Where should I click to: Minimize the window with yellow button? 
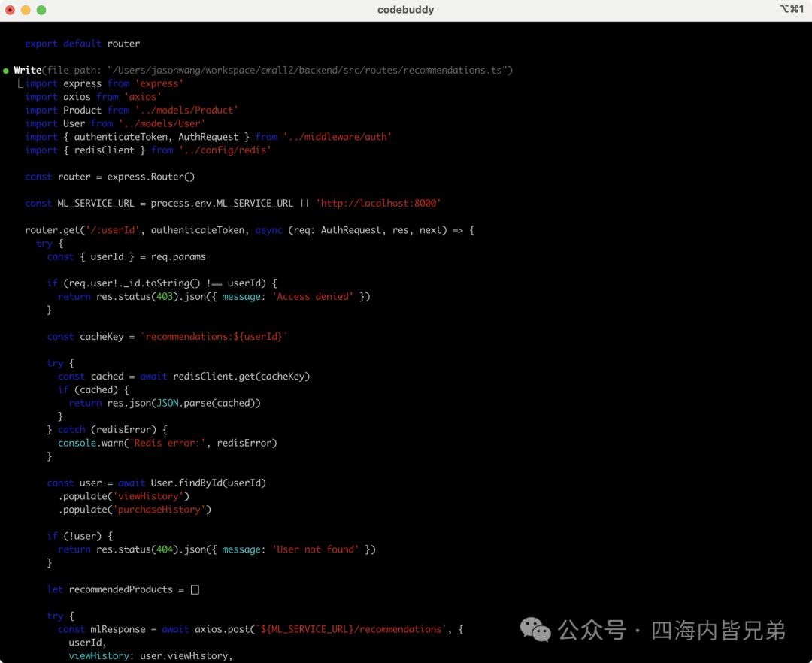pyautogui.click(x=26, y=10)
